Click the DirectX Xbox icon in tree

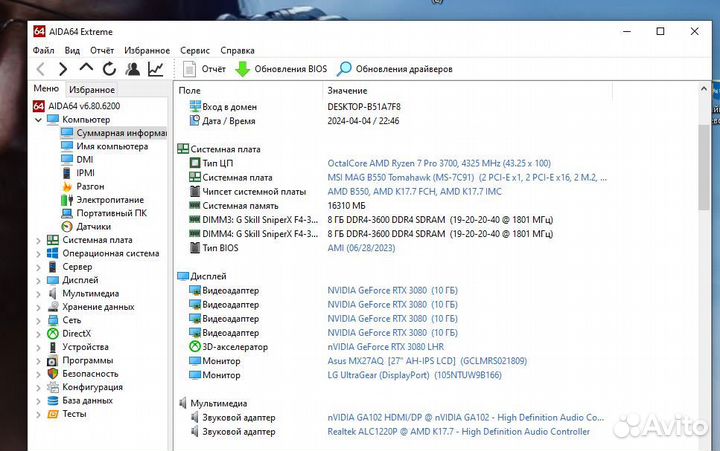53,334
